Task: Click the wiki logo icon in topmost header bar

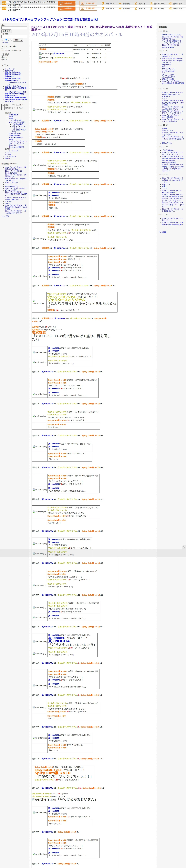Action: click(4, 3)
